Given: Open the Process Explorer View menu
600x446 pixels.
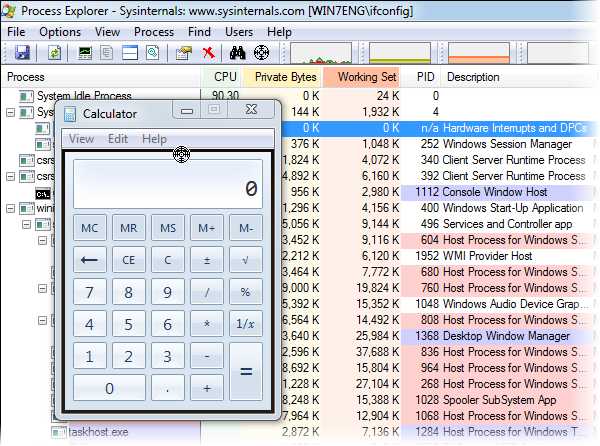Looking at the screenshot, I should point(108,32).
